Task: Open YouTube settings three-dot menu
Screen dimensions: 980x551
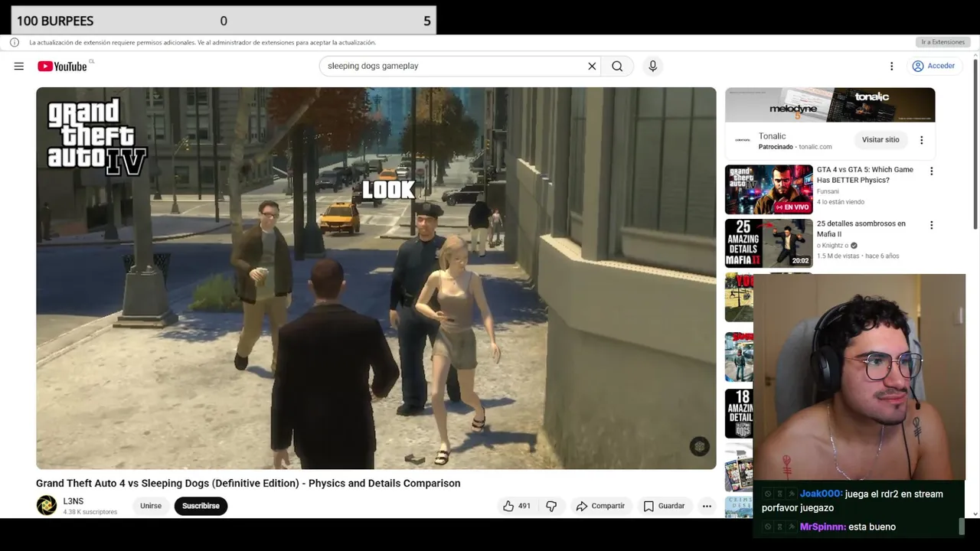Action: [x=891, y=66]
